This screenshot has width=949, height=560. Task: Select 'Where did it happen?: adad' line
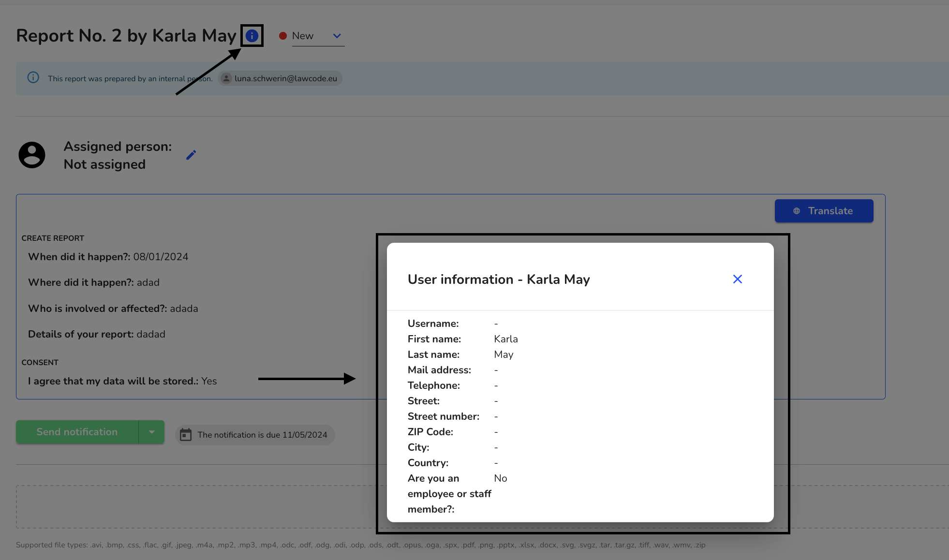[x=94, y=282]
